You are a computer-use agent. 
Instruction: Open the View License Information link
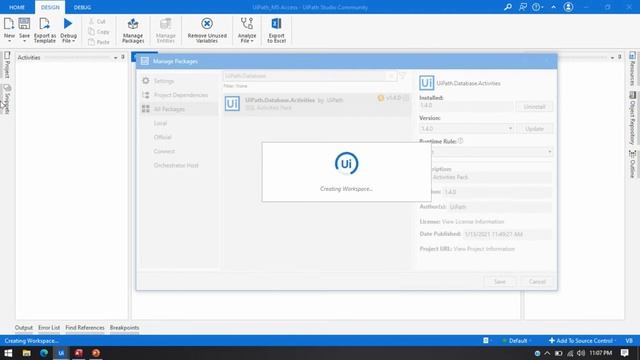click(x=473, y=222)
